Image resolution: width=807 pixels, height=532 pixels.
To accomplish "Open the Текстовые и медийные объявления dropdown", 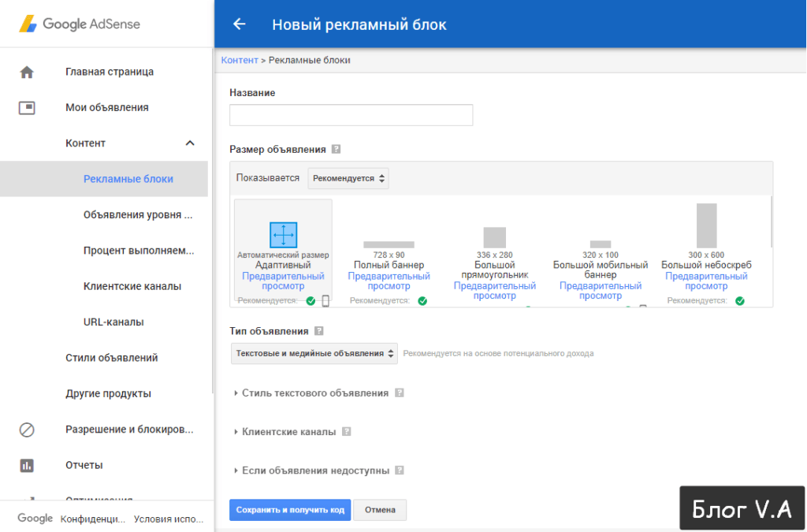I will 314,353.
